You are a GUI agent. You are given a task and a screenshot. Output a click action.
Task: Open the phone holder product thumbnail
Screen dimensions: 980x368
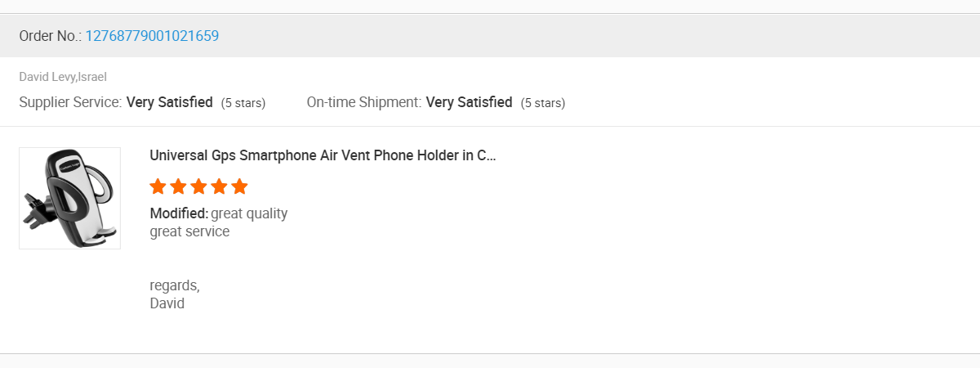coord(70,198)
